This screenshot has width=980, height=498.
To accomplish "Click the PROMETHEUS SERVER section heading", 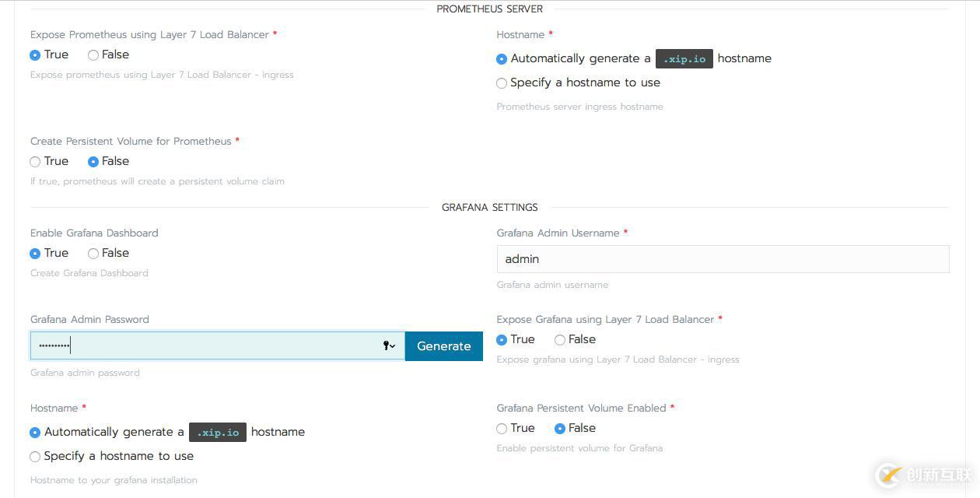I will coord(490,9).
